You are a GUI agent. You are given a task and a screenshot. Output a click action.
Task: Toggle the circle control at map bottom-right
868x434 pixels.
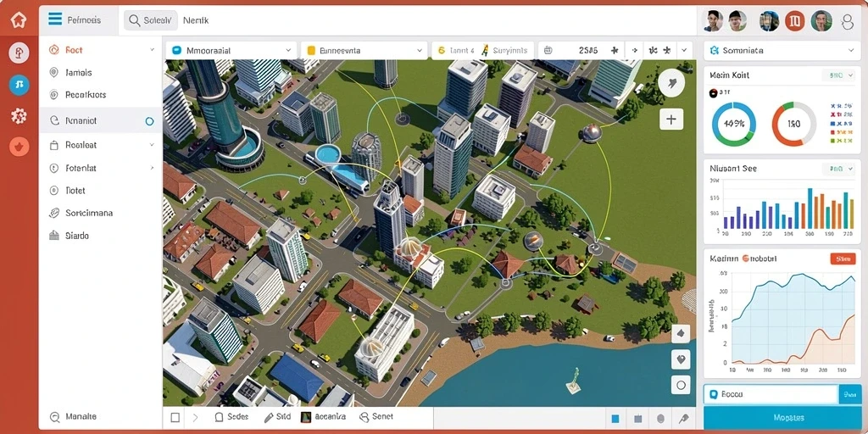[681, 386]
